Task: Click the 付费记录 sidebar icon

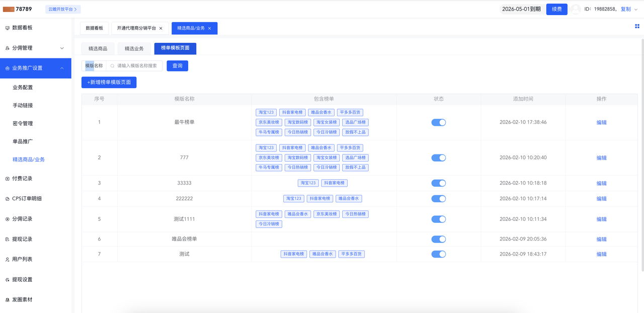Action: click(x=7, y=179)
